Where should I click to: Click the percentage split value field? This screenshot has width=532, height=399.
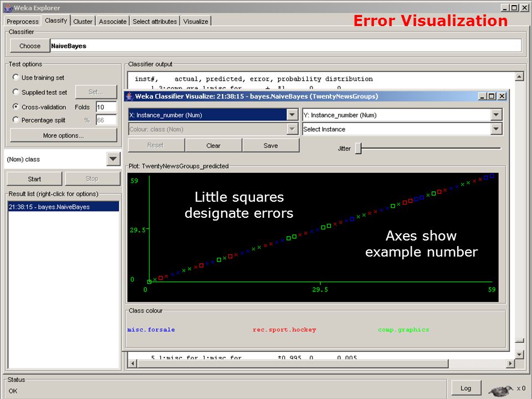tap(106, 120)
